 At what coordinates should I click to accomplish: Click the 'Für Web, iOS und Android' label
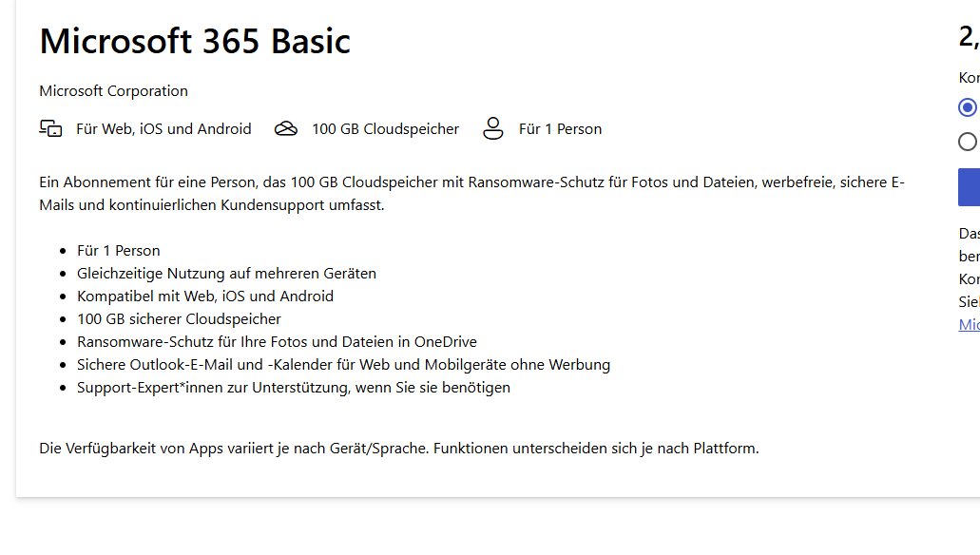pos(162,127)
